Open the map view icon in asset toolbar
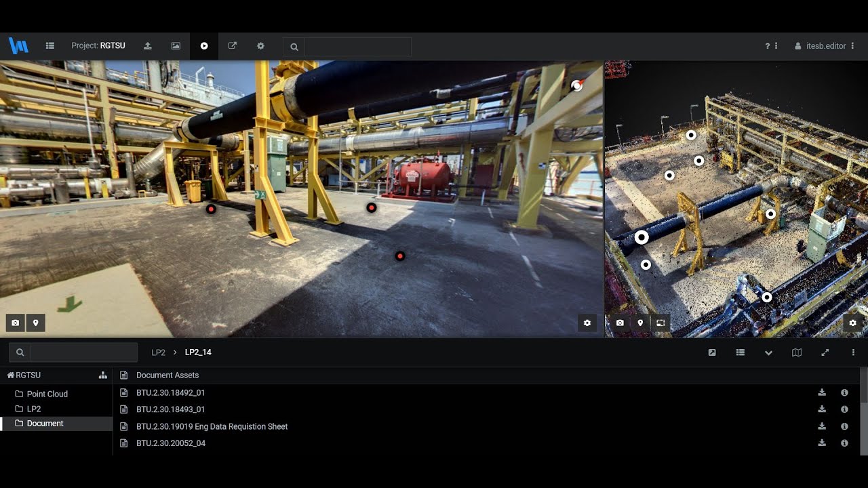This screenshot has height=488, width=868. (x=797, y=352)
